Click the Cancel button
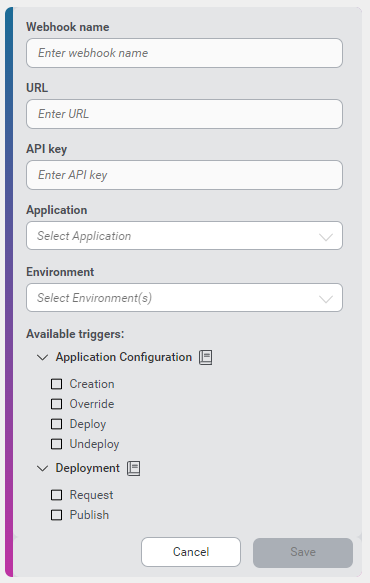 click(x=191, y=552)
